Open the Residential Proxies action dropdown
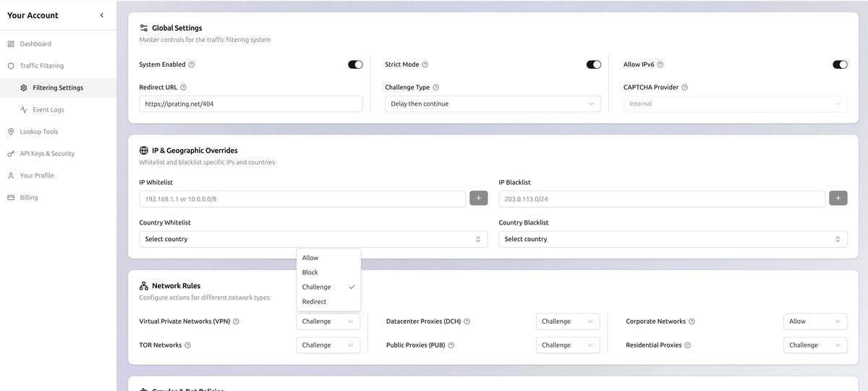The width and height of the screenshot is (868, 391). pos(815,345)
